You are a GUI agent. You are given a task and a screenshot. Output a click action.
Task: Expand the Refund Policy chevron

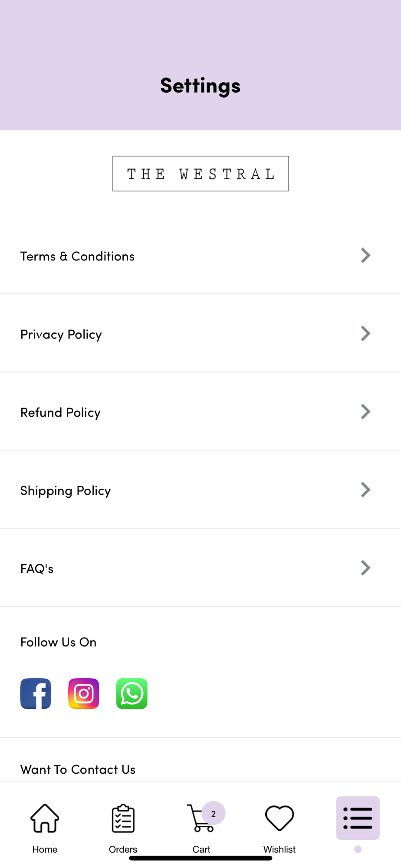(365, 412)
